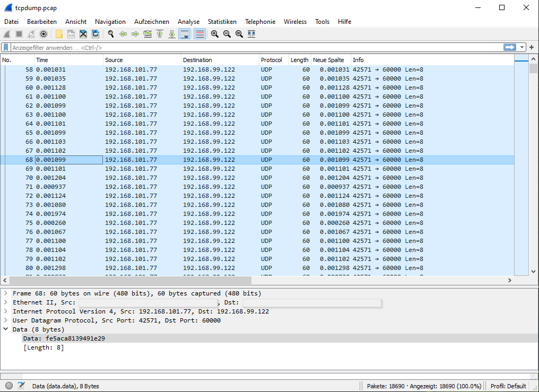Click the plus button to add a filter button

coord(532,47)
